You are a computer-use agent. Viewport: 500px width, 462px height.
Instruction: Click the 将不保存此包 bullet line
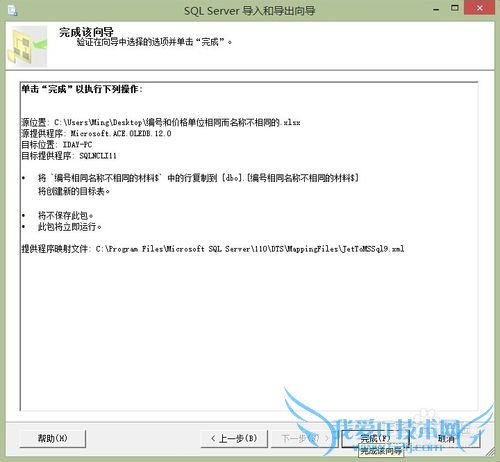tap(65, 216)
